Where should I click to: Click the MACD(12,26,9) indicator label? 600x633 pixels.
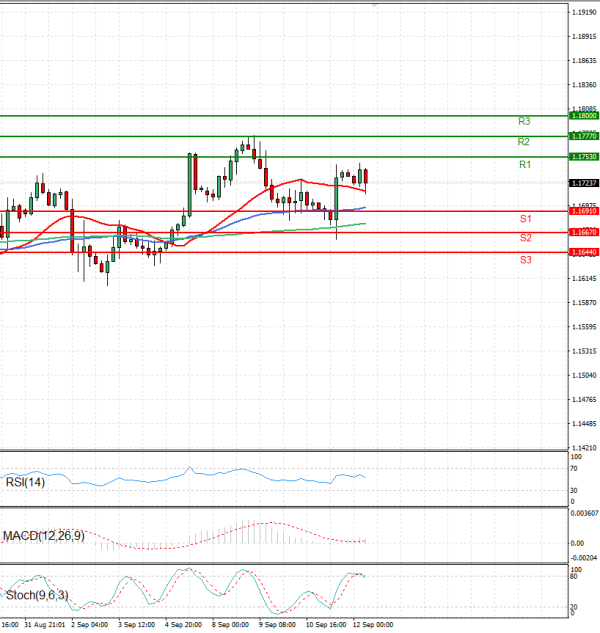[x=44, y=536]
